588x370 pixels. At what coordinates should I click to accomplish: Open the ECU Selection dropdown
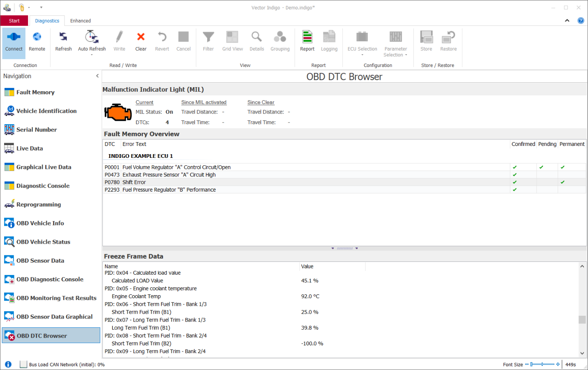coord(362,43)
